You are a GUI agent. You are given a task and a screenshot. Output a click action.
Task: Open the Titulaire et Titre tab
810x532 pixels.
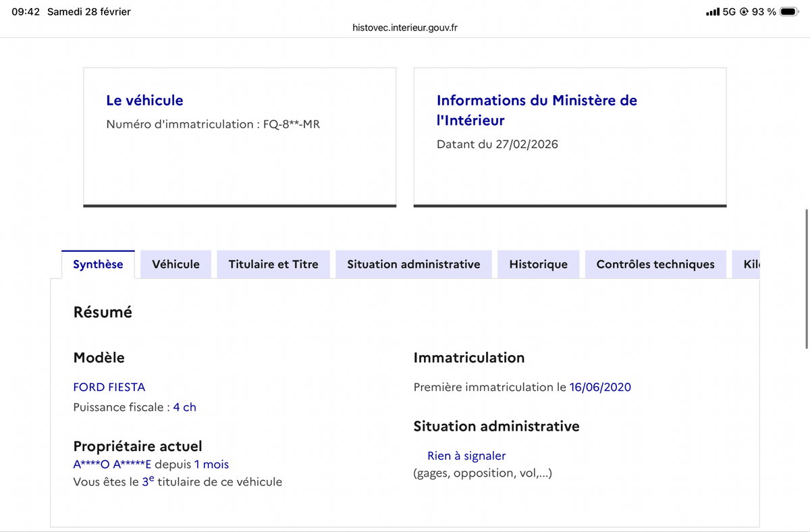[273, 264]
